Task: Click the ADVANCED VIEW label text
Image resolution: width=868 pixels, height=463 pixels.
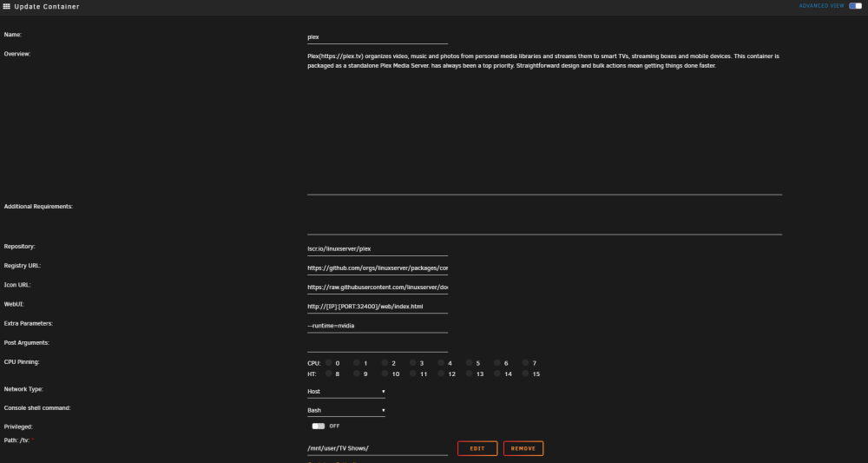Action: point(821,6)
